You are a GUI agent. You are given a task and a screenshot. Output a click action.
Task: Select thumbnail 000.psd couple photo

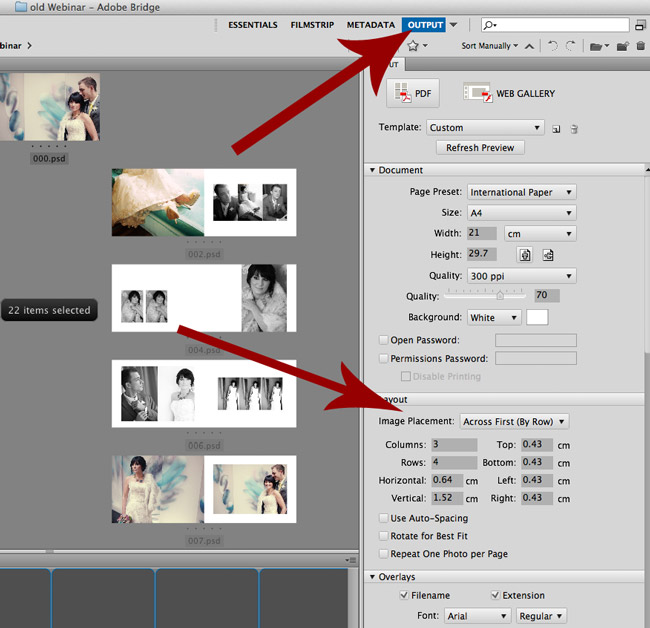click(50, 107)
